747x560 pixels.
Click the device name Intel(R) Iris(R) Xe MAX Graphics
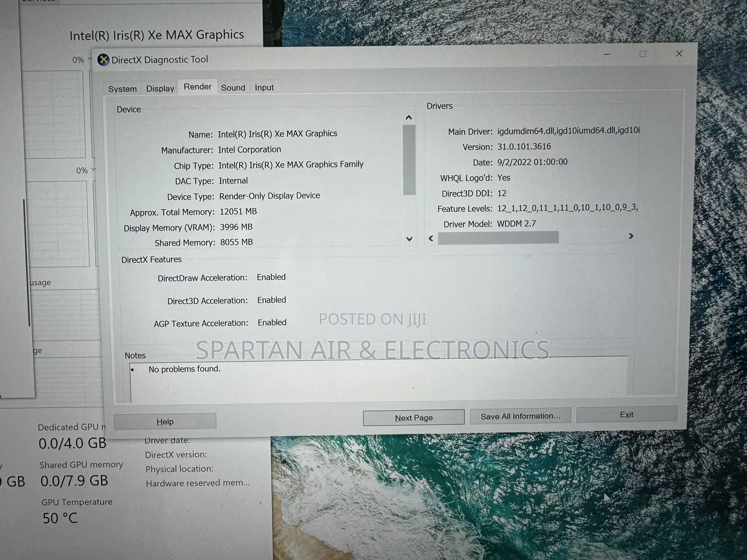pos(277,133)
